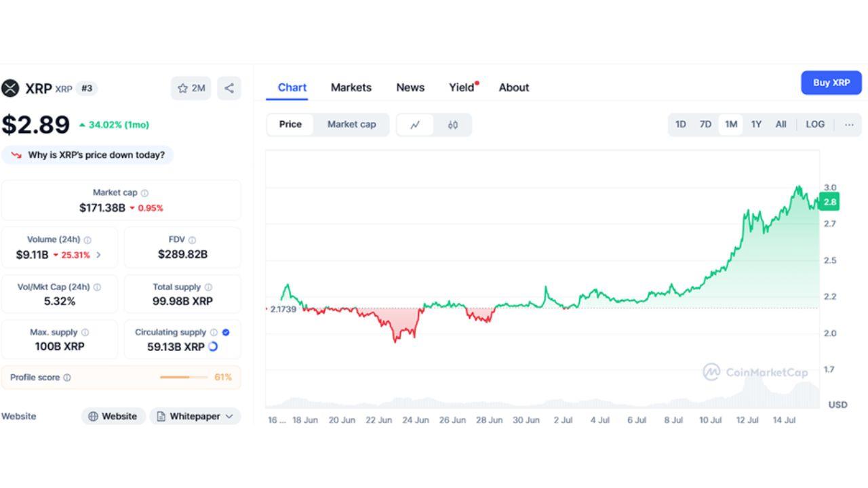Select the Market cap chart toggle

point(351,125)
